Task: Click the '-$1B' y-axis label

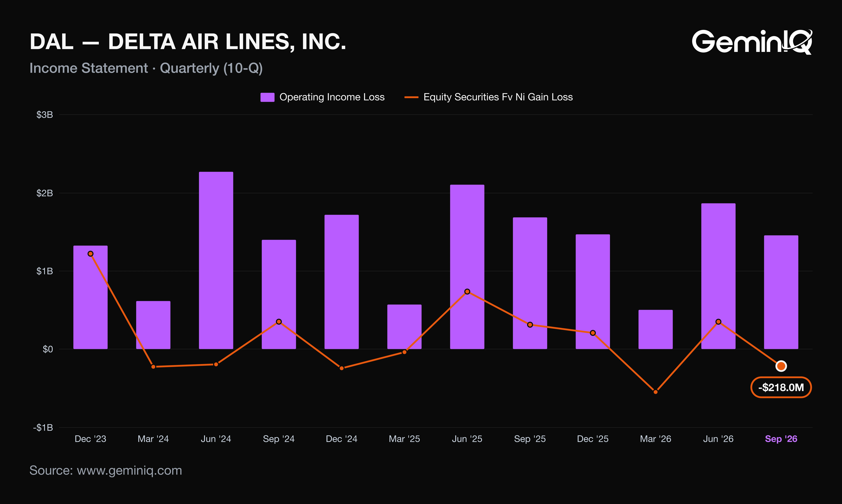Action: point(43,428)
